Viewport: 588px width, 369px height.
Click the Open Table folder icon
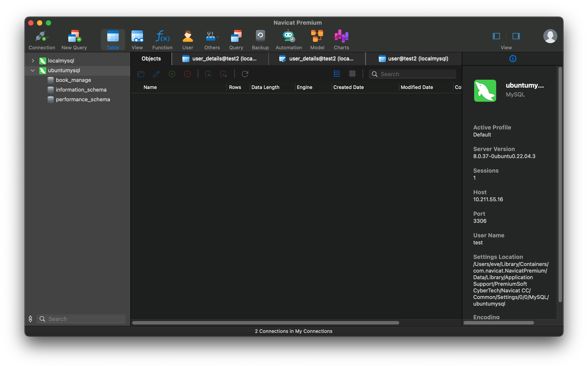pos(141,74)
